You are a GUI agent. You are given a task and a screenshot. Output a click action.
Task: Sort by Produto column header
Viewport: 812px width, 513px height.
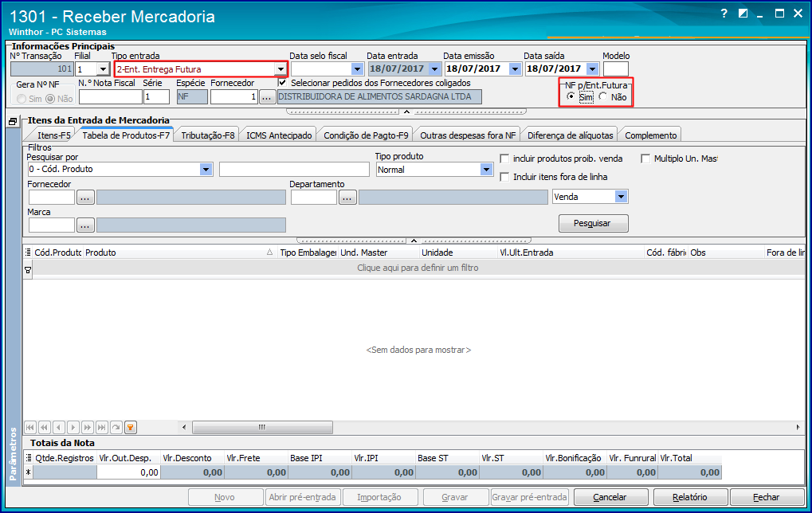(x=179, y=253)
